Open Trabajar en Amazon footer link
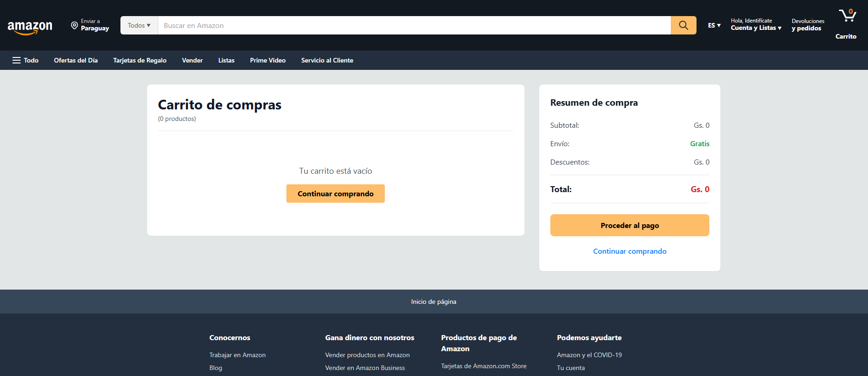 click(x=237, y=355)
